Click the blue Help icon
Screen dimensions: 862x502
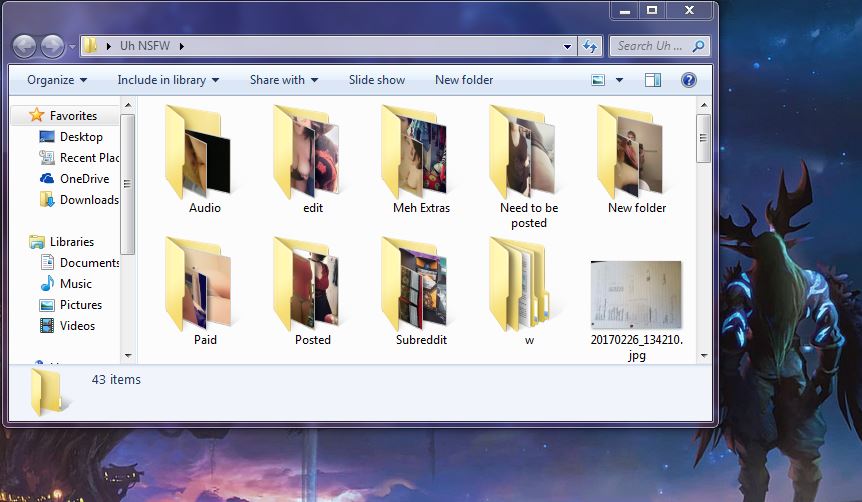tap(689, 80)
